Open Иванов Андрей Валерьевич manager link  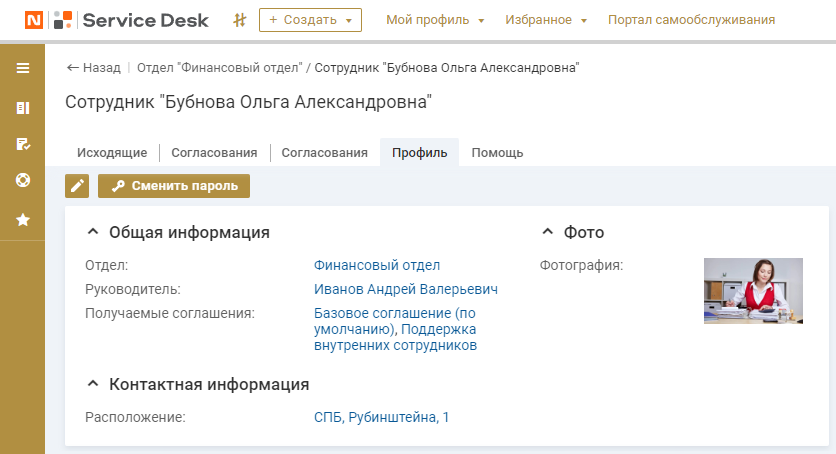[x=406, y=289]
